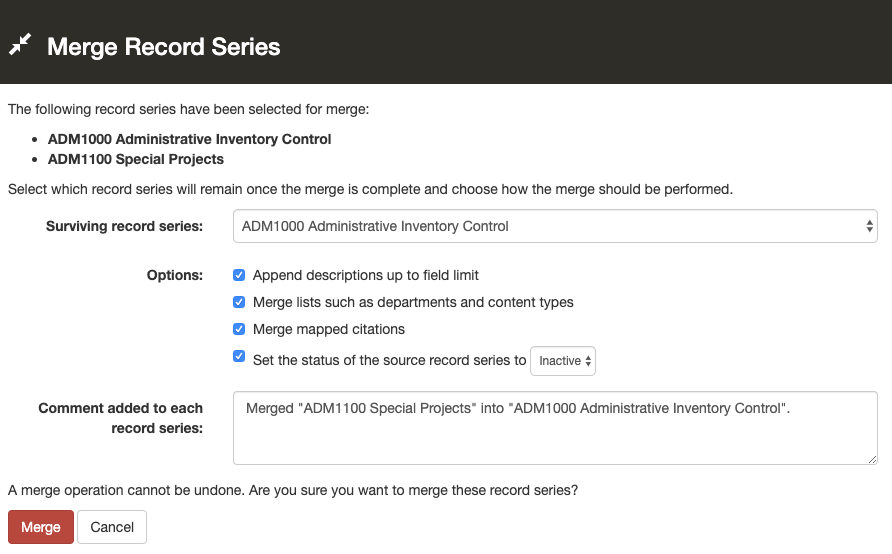Click the Append descriptions option label

[366, 275]
